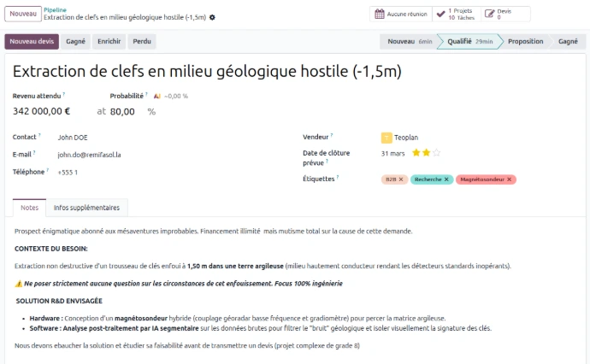Select the Qualifié pipeline stage
This screenshot has height=364, width=590.
tap(470, 41)
